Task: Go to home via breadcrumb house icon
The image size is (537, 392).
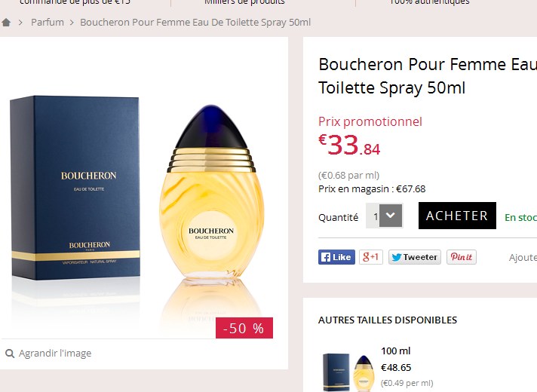Action: click(x=6, y=23)
